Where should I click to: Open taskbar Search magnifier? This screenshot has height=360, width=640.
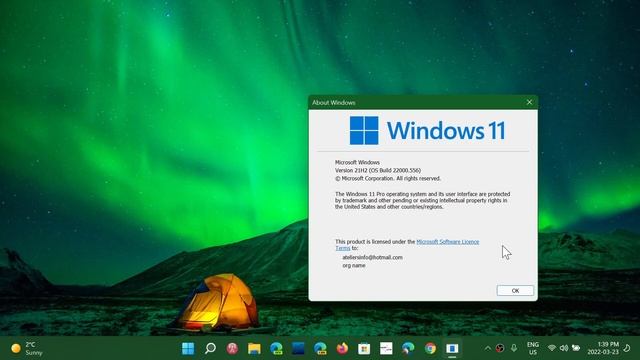pyautogui.click(x=210, y=349)
